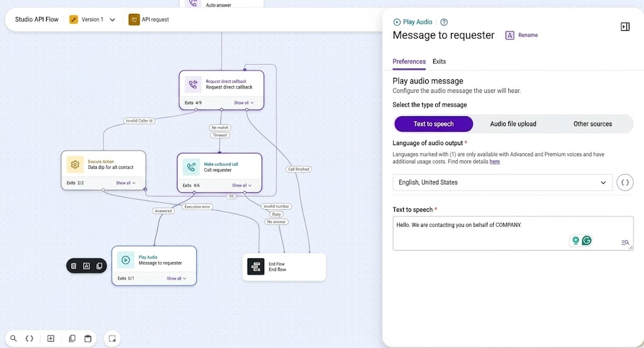Screen dimensions: 644x348
Task: Click the teal lightbulb assistant icon
Action: click(x=576, y=241)
